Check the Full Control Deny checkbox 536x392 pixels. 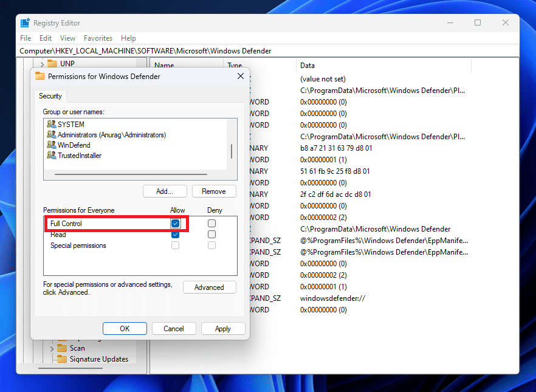point(211,224)
